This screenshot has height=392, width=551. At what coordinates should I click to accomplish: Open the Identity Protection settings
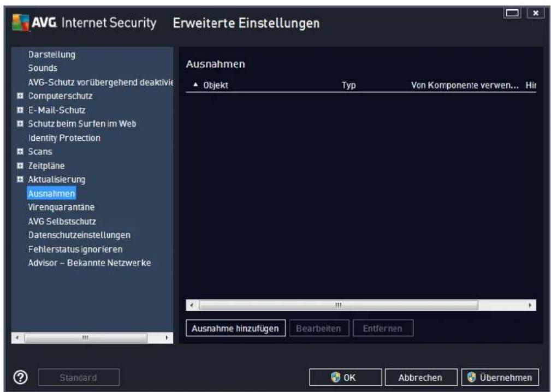click(64, 138)
